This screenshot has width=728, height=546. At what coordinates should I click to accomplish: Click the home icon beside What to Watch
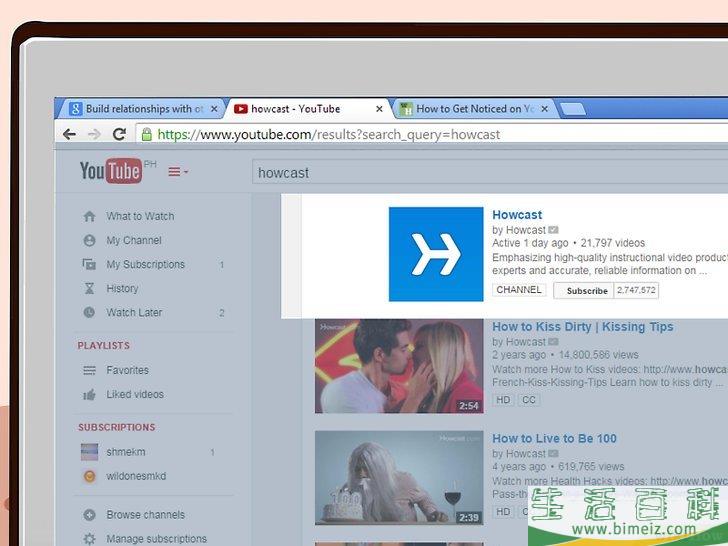pyautogui.click(x=89, y=216)
